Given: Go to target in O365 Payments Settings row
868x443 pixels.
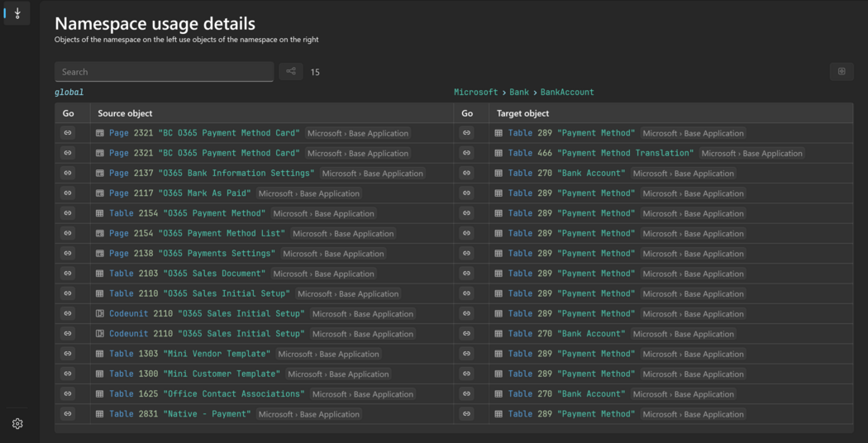Looking at the screenshot, I should tap(467, 254).
